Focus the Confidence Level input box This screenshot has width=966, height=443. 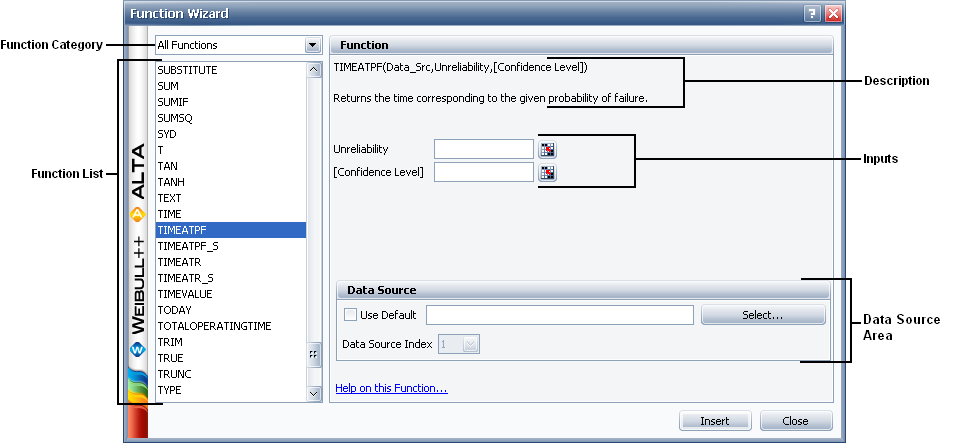click(x=484, y=172)
